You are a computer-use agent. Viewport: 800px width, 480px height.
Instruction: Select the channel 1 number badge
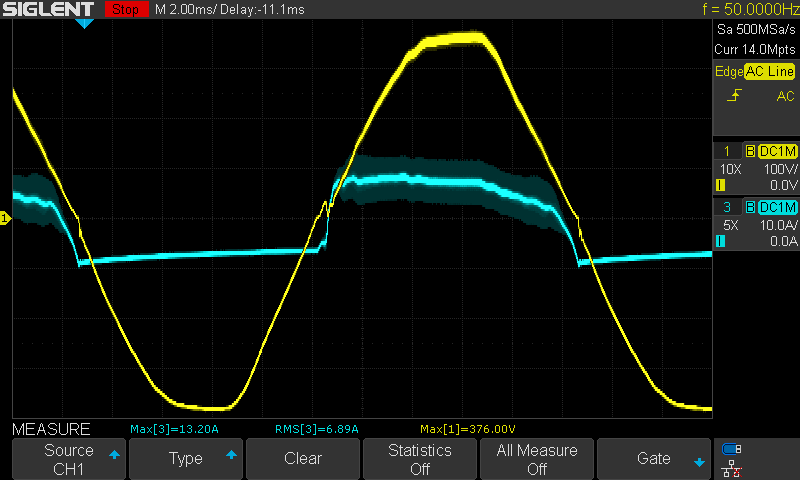coord(727,151)
